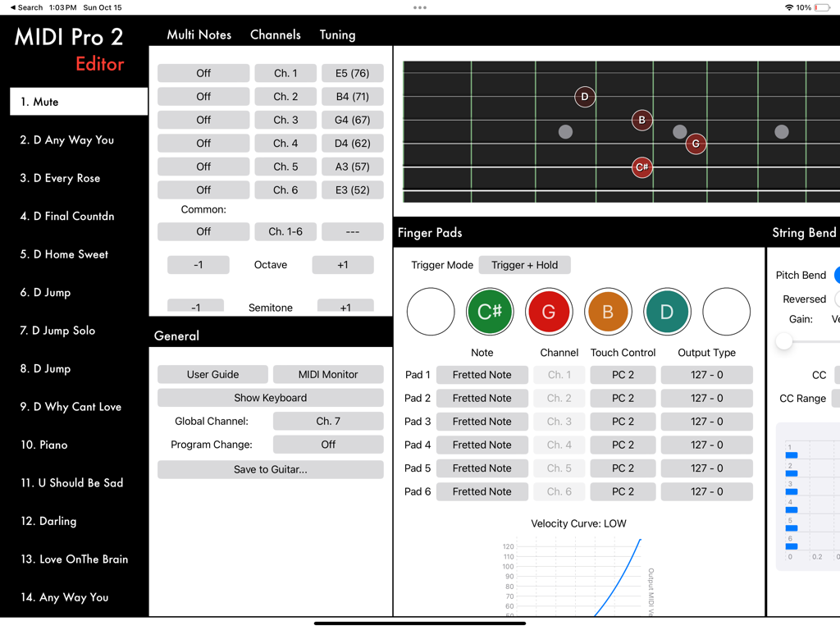Select the C# marker on the fretboard
Viewport: 840px width, 630px height.
point(641,168)
